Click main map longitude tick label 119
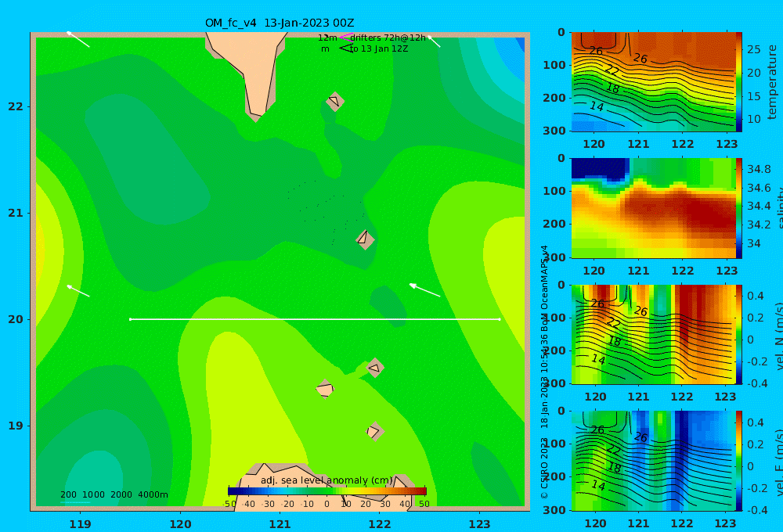783x532 pixels. point(81,524)
